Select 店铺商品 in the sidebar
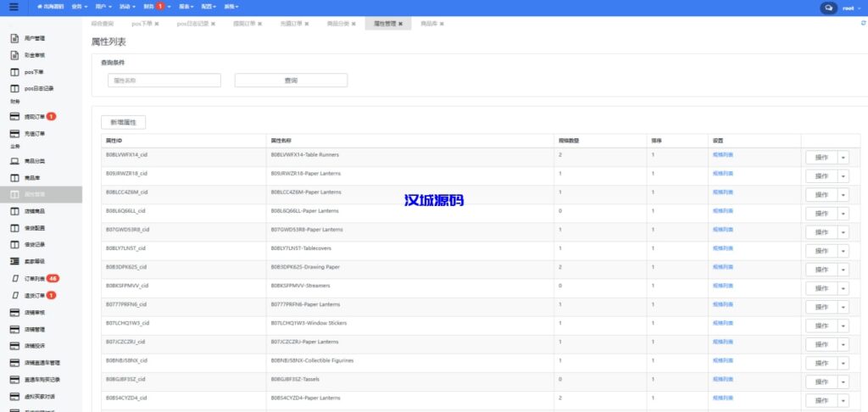 coord(35,211)
